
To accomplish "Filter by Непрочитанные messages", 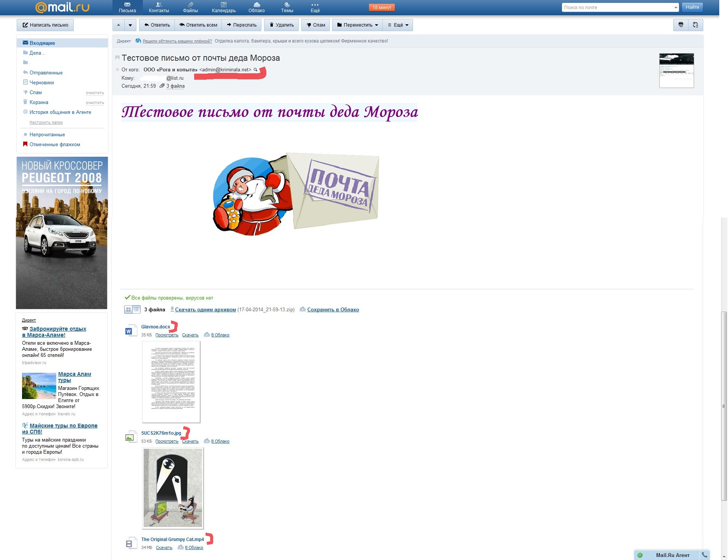I will (x=47, y=134).
